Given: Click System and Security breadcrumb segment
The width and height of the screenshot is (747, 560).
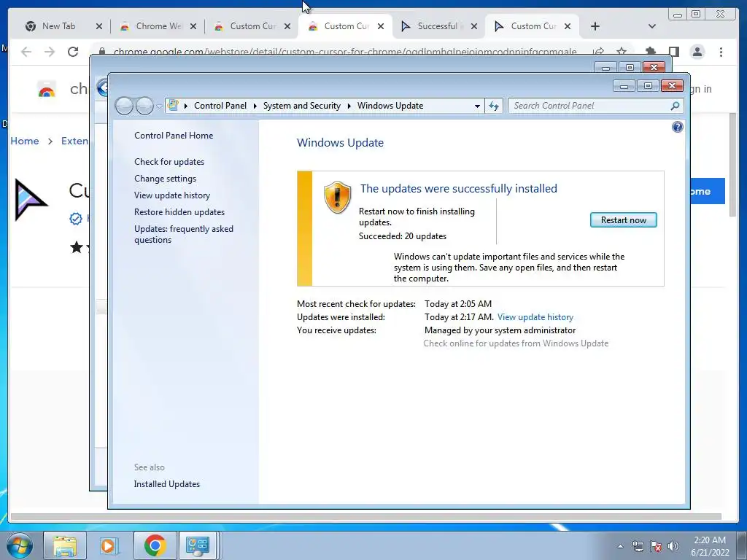Looking at the screenshot, I should pos(301,106).
